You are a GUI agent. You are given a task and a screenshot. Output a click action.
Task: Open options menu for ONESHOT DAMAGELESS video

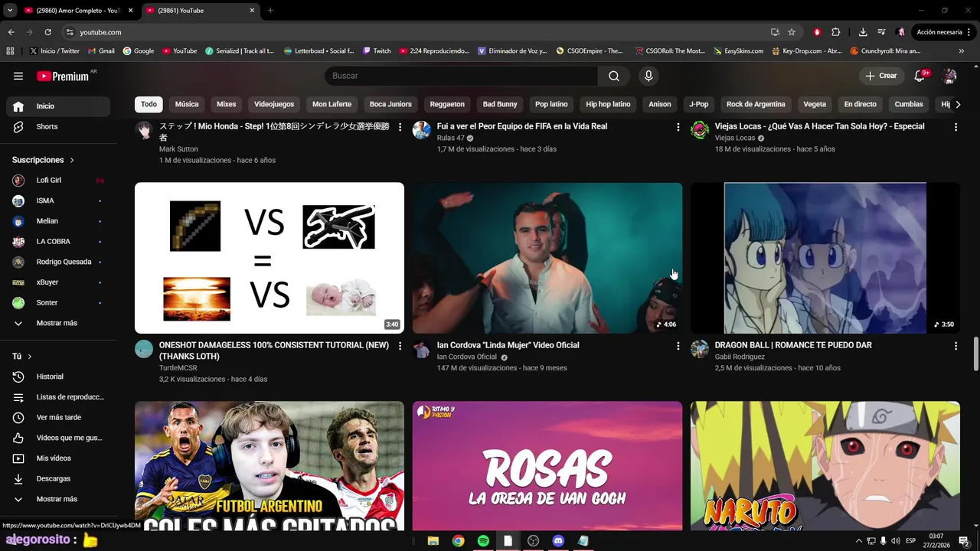400,346
